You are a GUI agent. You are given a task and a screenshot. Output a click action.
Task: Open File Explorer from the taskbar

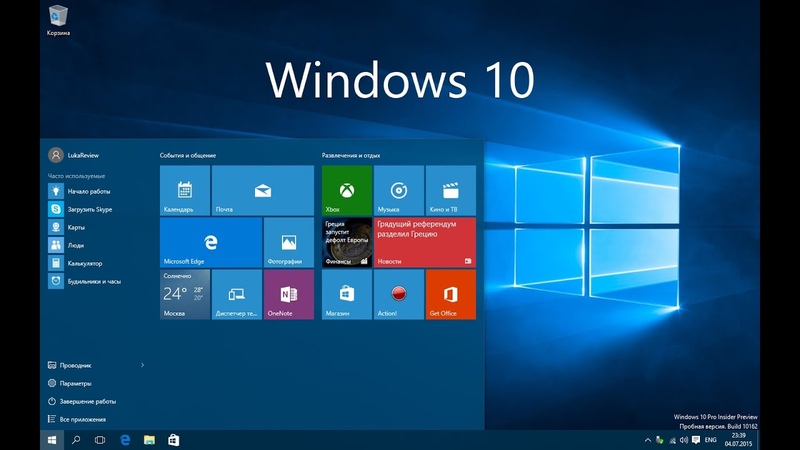click(149, 440)
